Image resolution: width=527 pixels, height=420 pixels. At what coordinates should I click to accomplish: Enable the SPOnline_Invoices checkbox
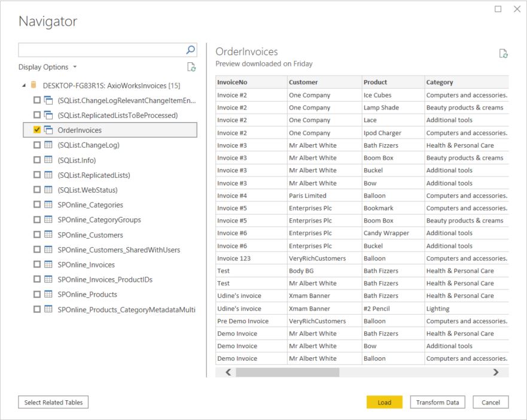pos(37,264)
